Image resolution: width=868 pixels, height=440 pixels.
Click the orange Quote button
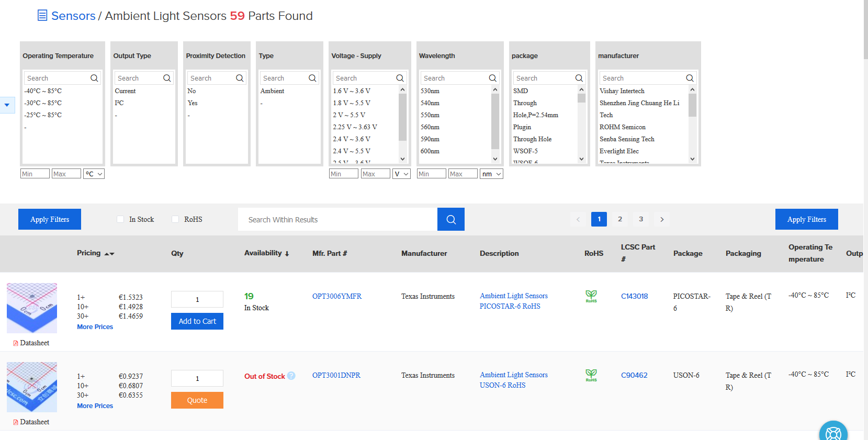(197, 400)
